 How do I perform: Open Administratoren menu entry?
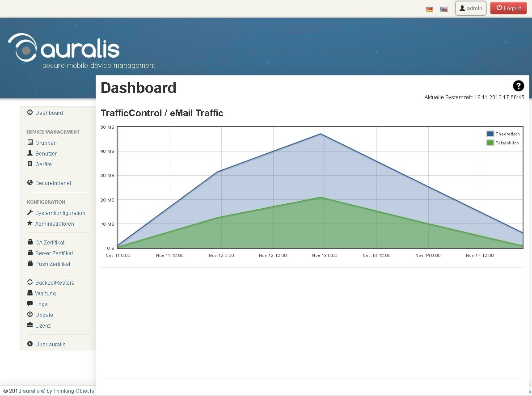(x=55, y=224)
